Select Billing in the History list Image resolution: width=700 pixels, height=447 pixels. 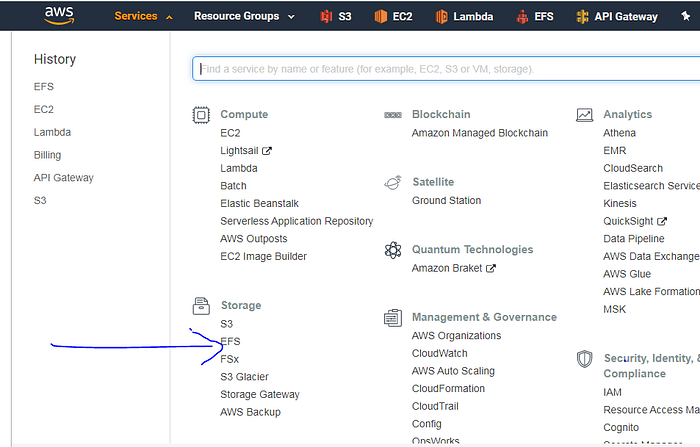(x=47, y=155)
